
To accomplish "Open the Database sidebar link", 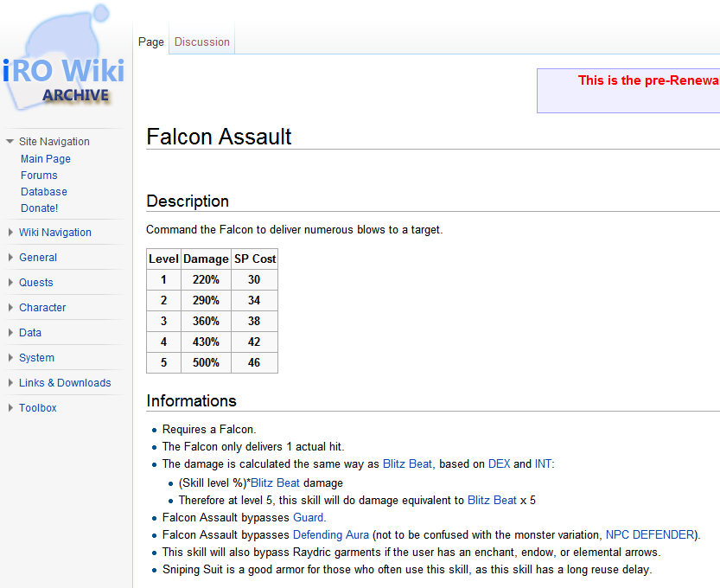I will point(44,192).
